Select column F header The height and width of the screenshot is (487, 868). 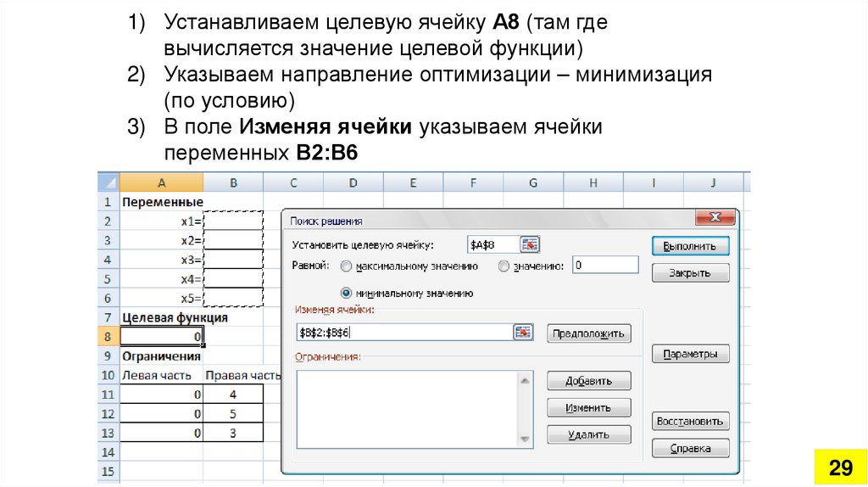pyautogui.click(x=473, y=182)
